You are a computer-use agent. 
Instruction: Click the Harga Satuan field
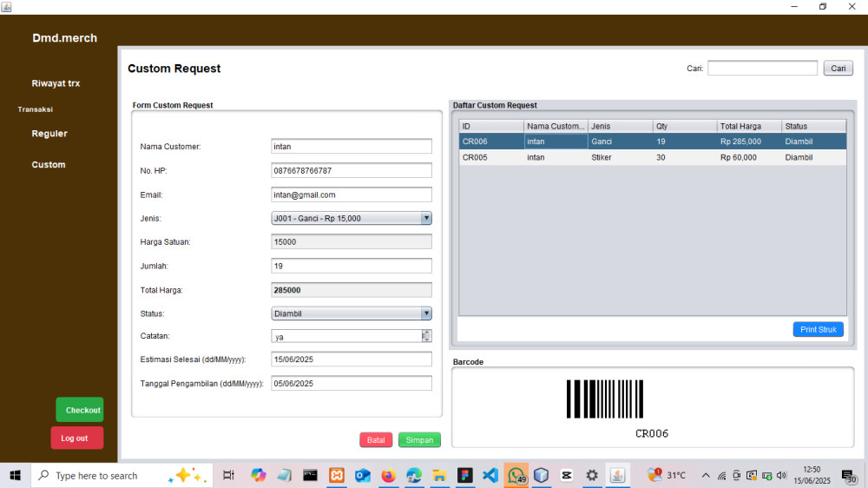coord(352,242)
